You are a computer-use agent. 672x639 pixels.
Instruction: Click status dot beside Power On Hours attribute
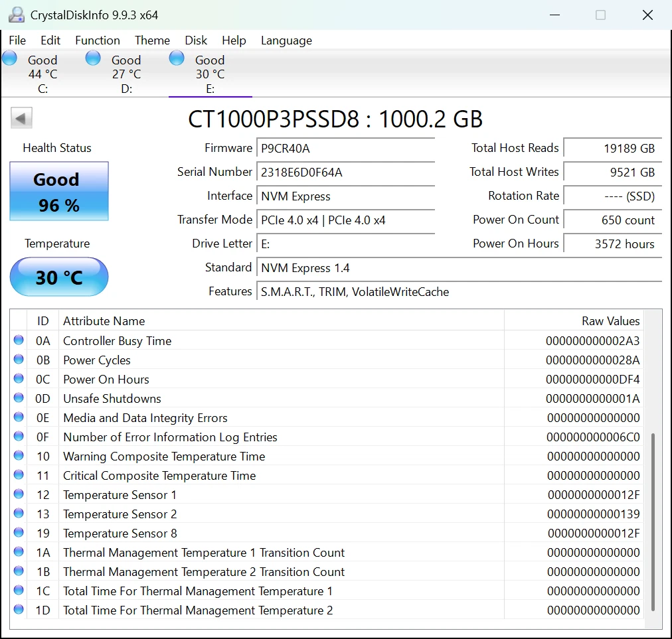(x=19, y=378)
